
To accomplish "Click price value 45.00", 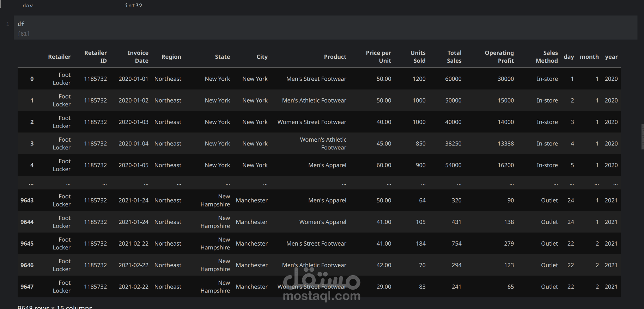I will point(384,143).
